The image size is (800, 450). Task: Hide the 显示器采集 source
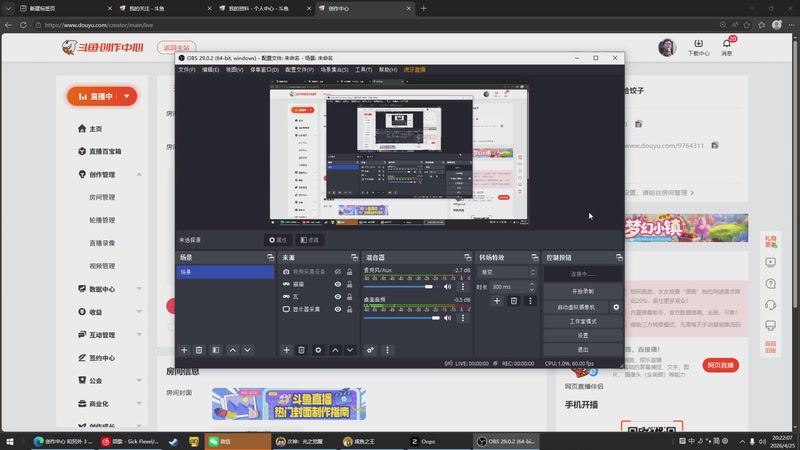pos(338,309)
